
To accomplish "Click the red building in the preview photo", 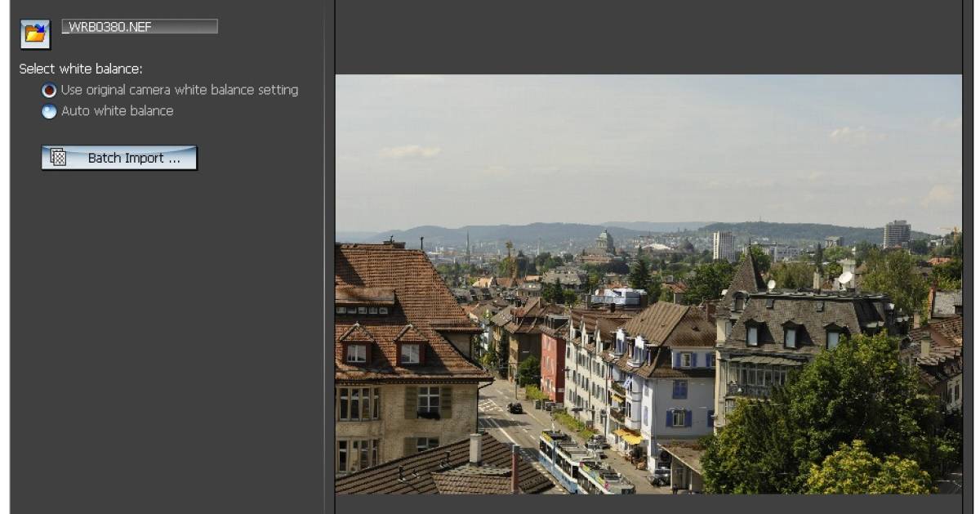I will pos(553,364).
